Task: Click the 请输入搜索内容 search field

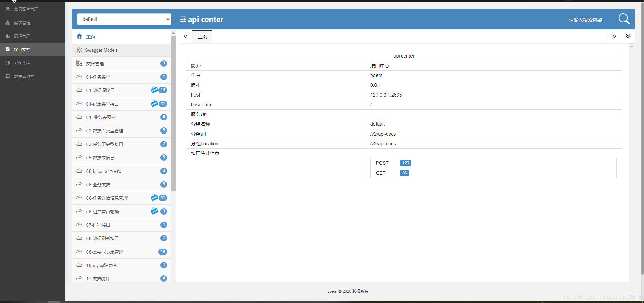Action: point(585,20)
